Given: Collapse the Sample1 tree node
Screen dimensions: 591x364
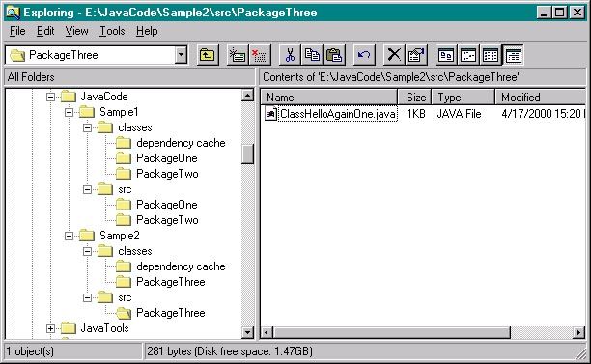Looking at the screenshot, I should [x=69, y=112].
